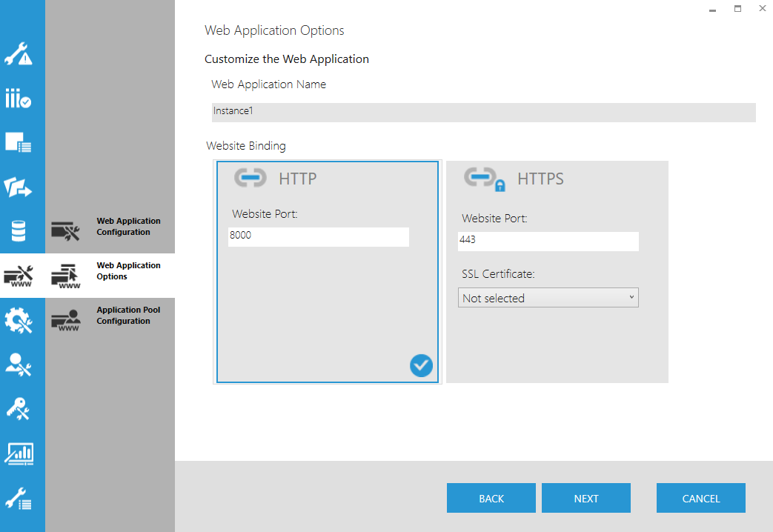Click the "HTTP" binding title text
The width and height of the screenshot is (773, 532).
(298, 179)
